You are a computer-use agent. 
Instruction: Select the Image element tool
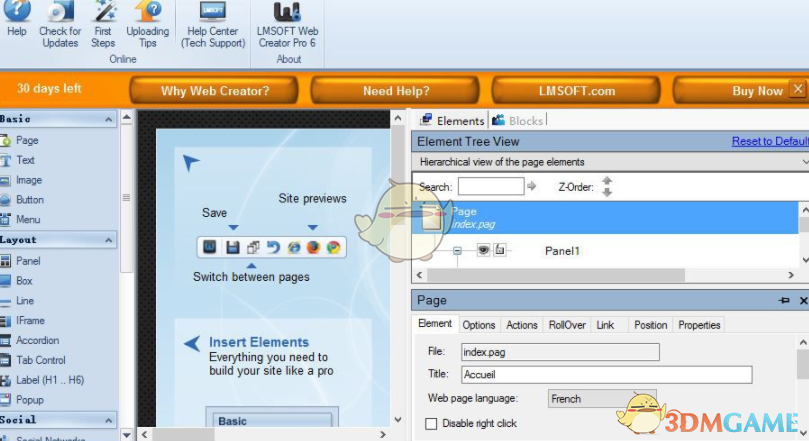pos(22,180)
